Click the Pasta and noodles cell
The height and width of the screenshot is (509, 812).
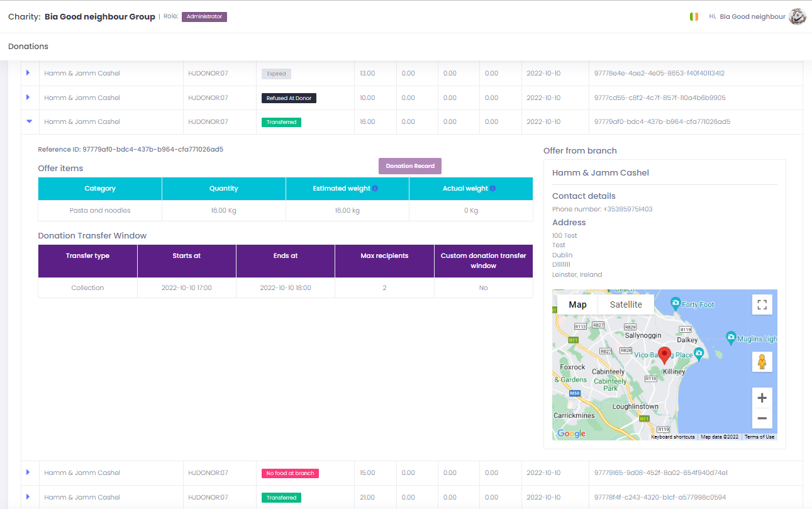(x=100, y=210)
